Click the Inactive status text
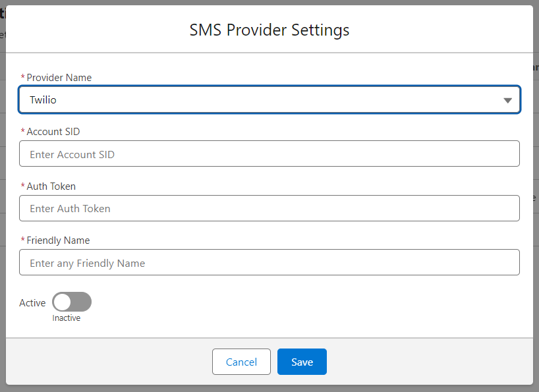 67,318
